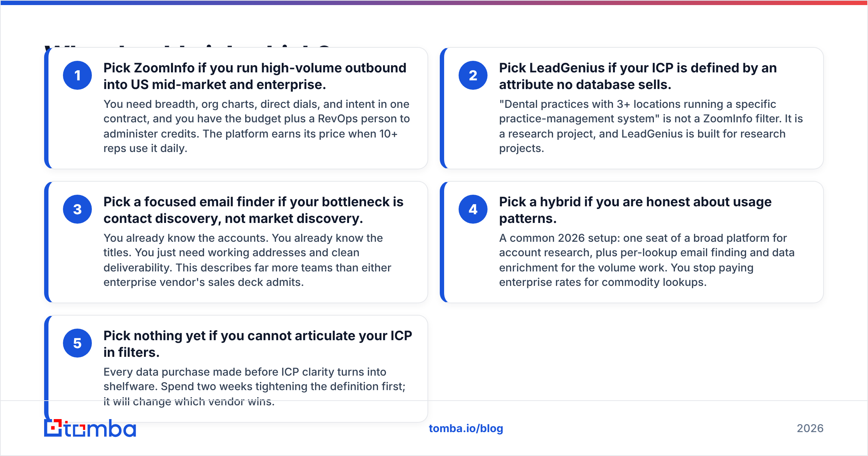This screenshot has height=456, width=868.
Task: Select the heading "Pick a focused email finder"
Action: click(x=254, y=210)
